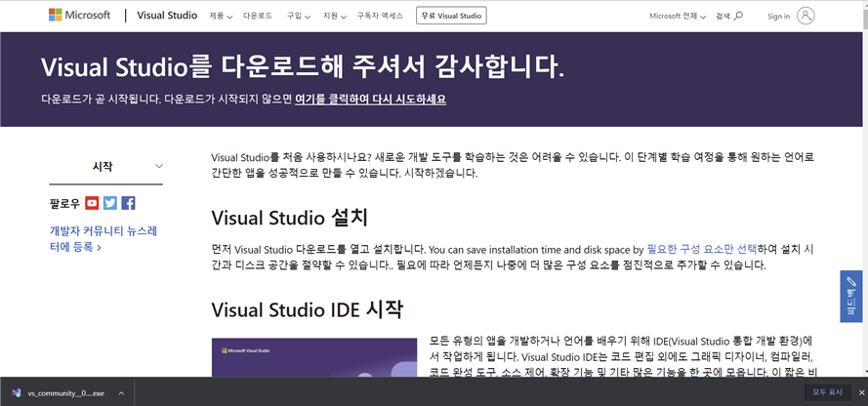
Task: Expand the 구입 dropdown
Action: (x=299, y=16)
